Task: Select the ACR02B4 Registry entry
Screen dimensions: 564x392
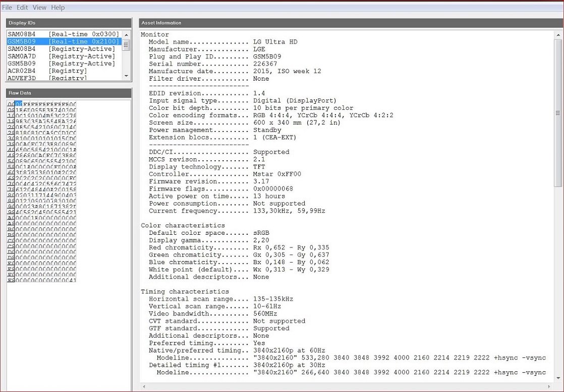Action: 65,71
